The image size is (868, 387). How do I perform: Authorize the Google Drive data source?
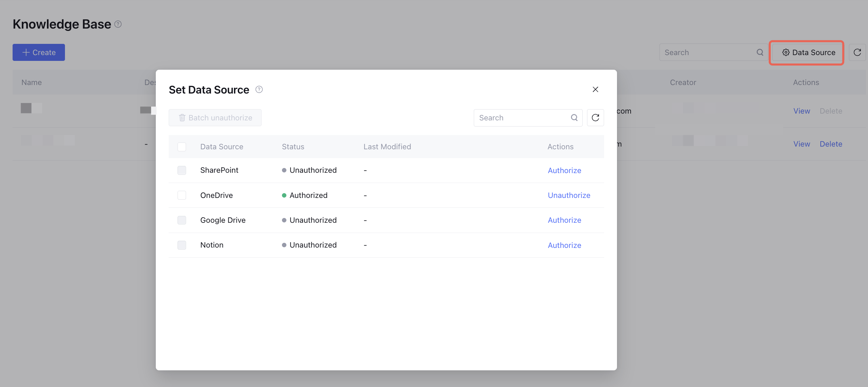tap(564, 220)
